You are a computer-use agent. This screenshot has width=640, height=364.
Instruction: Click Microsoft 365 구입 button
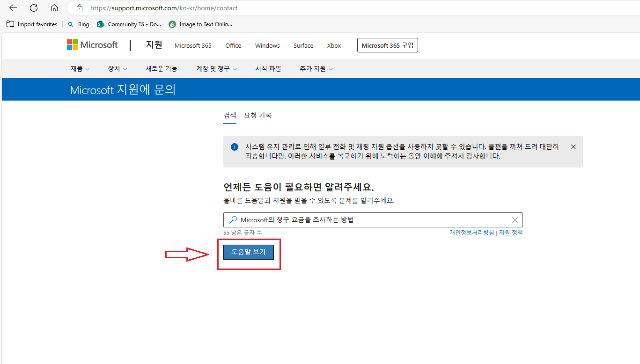pyautogui.click(x=388, y=45)
